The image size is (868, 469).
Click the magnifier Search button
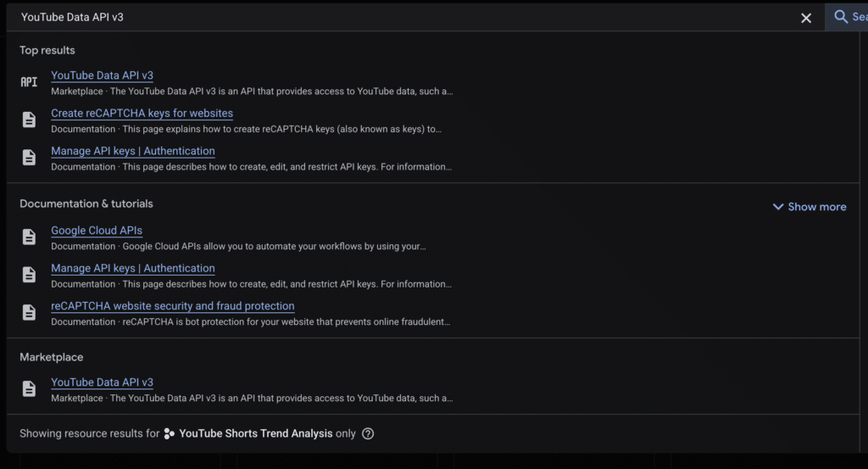pos(848,17)
